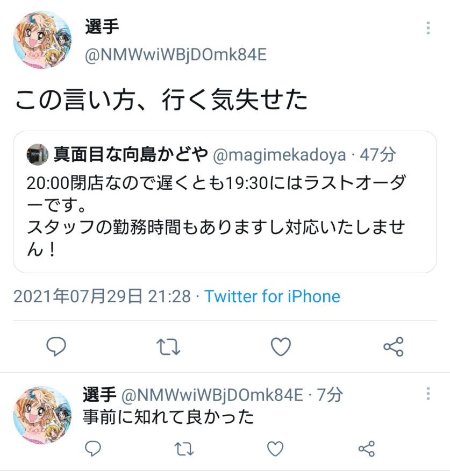Open more options menu for reply tweet

[428, 393]
